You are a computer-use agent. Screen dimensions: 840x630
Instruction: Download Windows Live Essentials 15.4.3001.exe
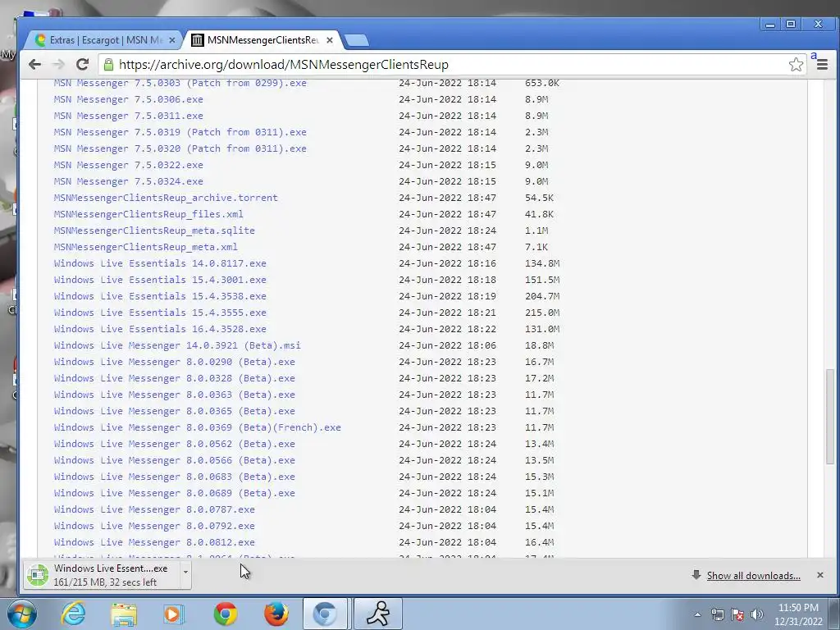[160, 280]
